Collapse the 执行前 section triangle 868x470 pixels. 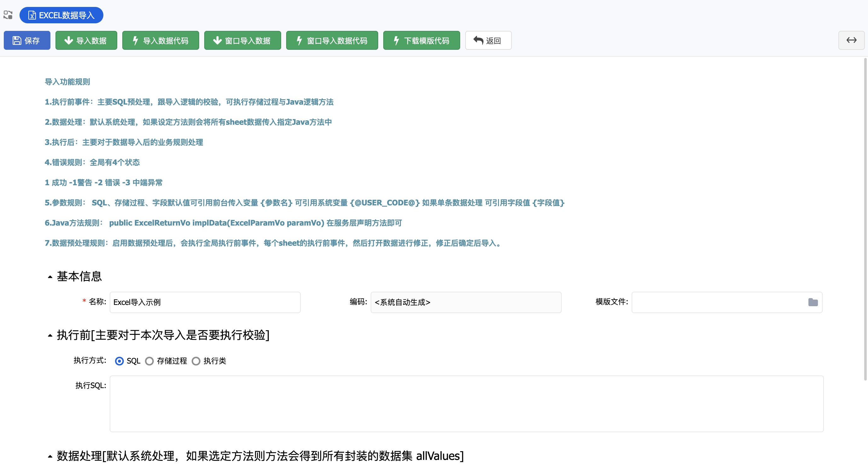pos(50,335)
